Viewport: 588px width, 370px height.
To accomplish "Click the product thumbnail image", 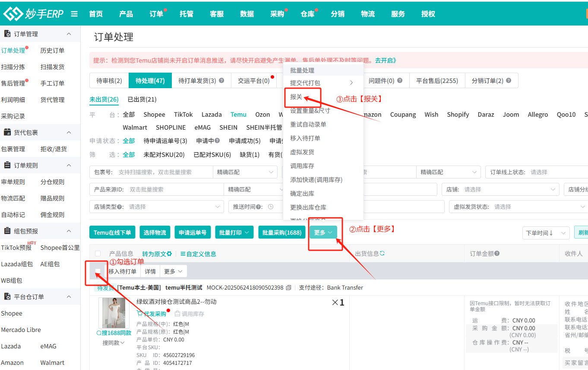I will coord(114,313).
